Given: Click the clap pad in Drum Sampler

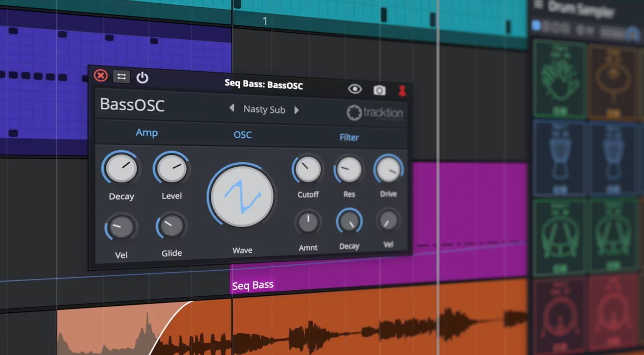Looking at the screenshot, I should [x=559, y=79].
